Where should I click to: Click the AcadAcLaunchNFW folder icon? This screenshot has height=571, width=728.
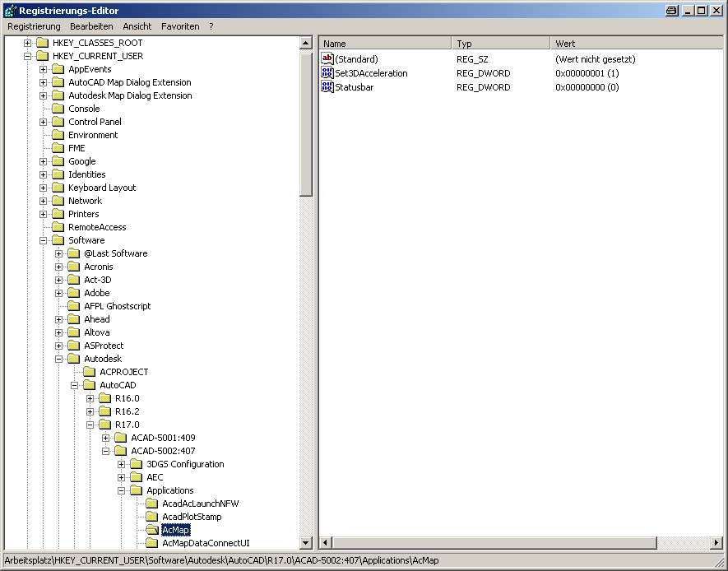(152, 504)
